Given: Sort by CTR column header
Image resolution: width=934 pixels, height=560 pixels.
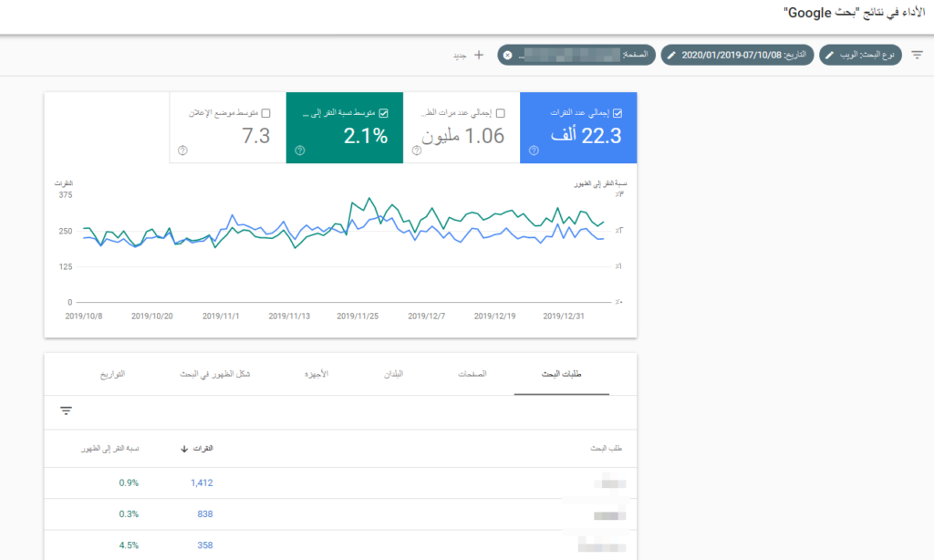Looking at the screenshot, I should [110, 449].
